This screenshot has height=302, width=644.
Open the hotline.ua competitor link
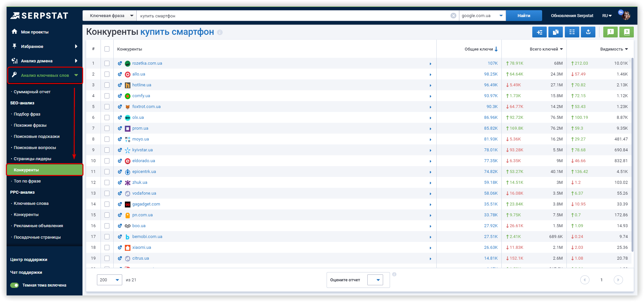[142, 85]
